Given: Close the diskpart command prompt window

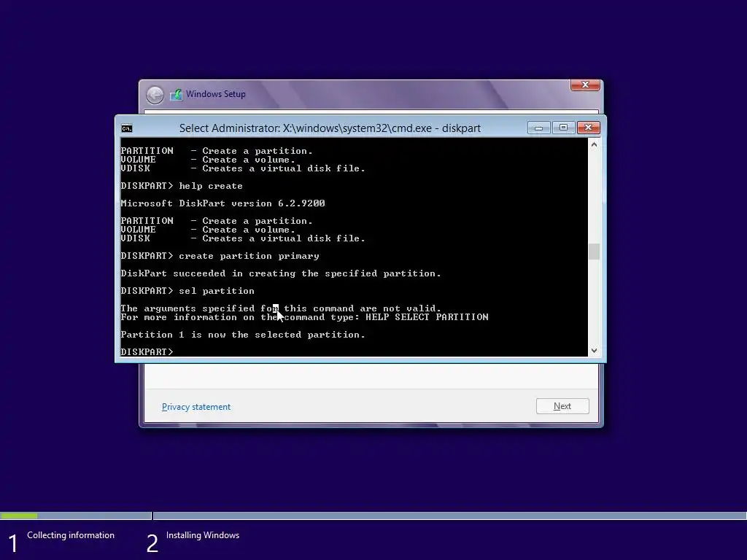Looking at the screenshot, I should [589, 128].
